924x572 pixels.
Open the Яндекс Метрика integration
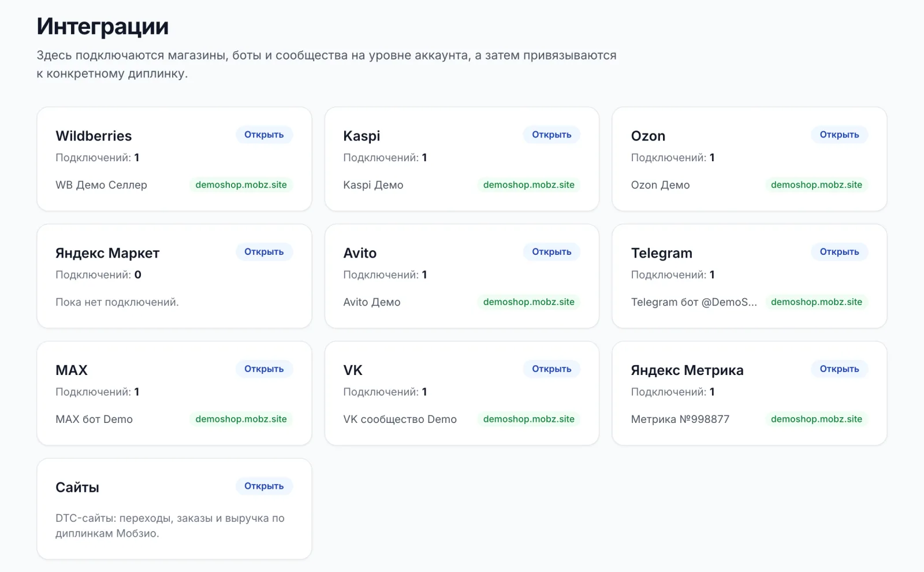(x=839, y=369)
